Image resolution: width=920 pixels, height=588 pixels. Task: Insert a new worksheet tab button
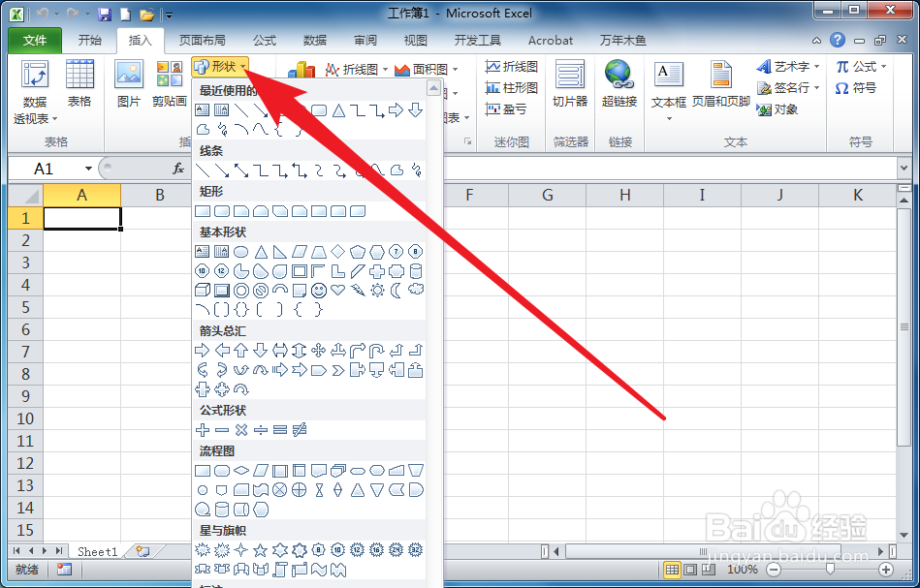[143, 551]
